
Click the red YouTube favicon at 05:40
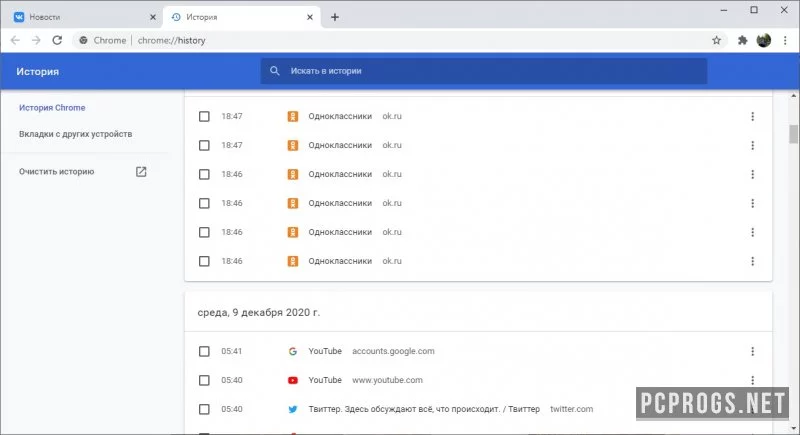pos(293,380)
